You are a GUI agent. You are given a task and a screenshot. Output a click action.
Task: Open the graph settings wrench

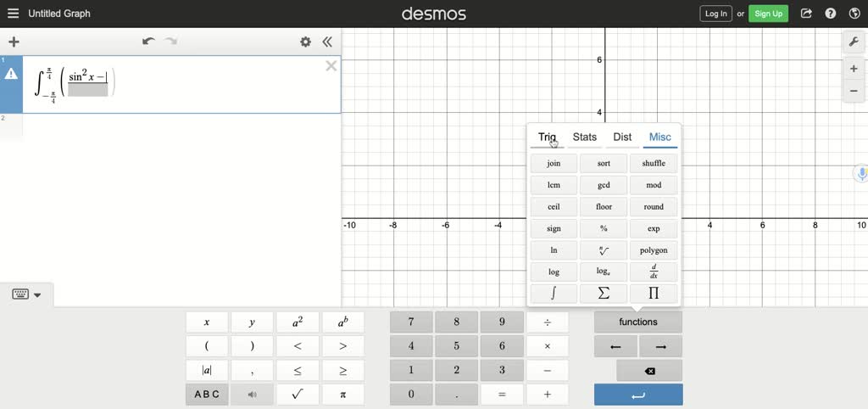pyautogui.click(x=854, y=42)
